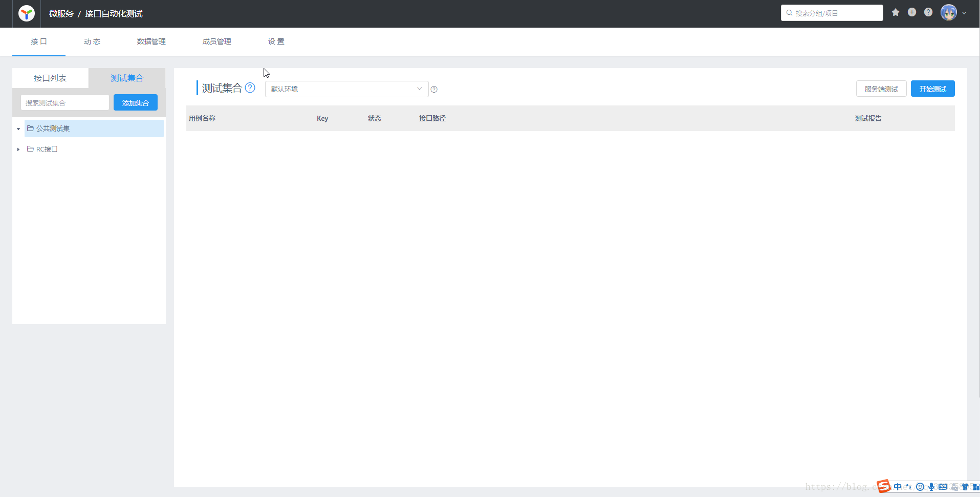Toggle Sogou punctuation mode icon
Screen dimensions: 980x497
(x=908, y=487)
